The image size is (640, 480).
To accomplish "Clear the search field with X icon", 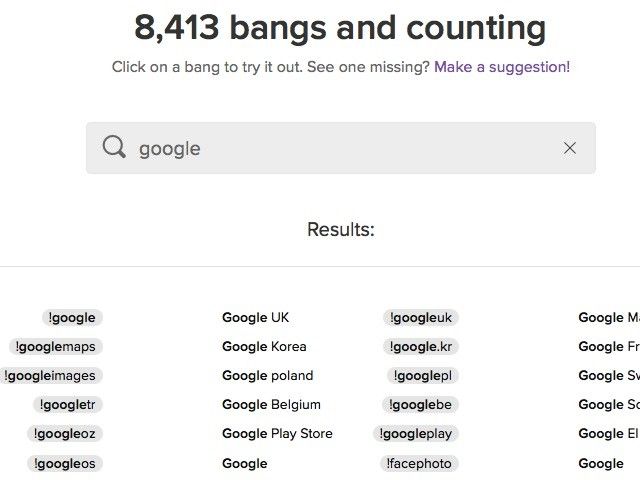I will 570,148.
